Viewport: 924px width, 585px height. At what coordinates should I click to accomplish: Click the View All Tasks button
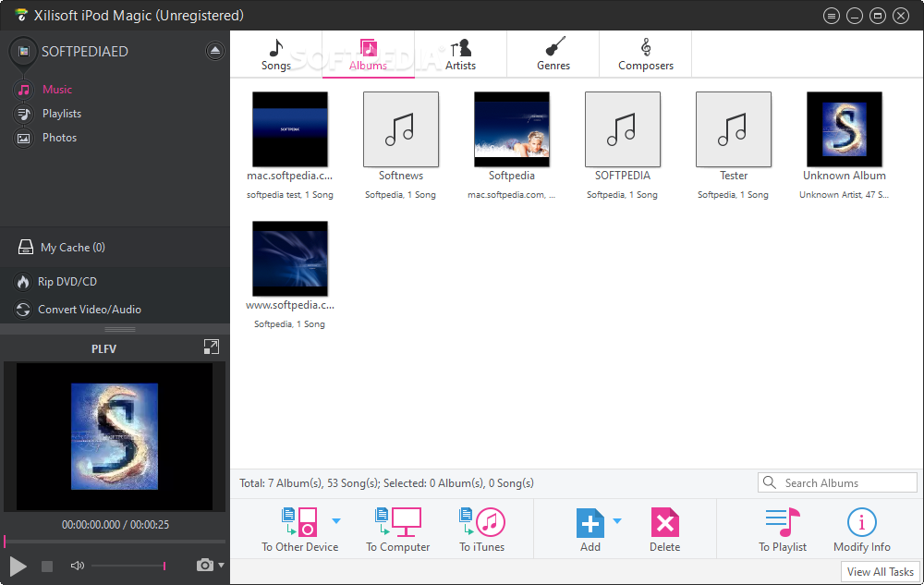(881, 571)
